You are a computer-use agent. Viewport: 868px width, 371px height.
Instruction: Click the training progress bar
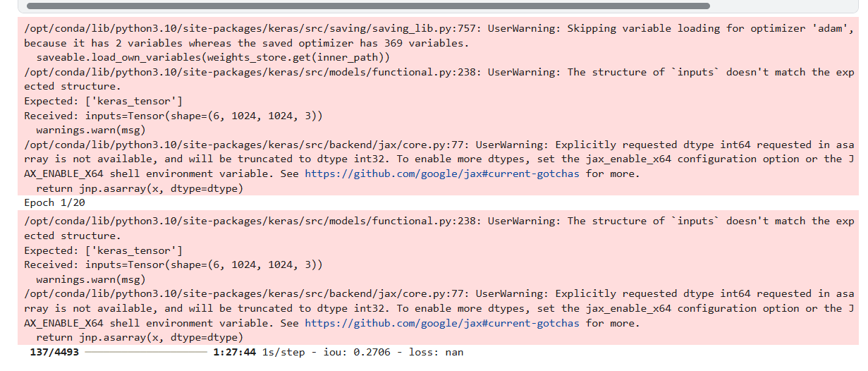[146, 352]
